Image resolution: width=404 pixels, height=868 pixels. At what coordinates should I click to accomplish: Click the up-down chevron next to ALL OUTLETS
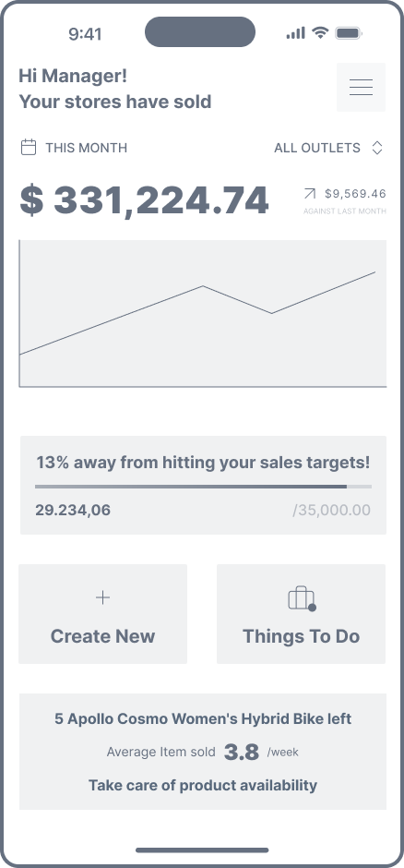click(377, 148)
